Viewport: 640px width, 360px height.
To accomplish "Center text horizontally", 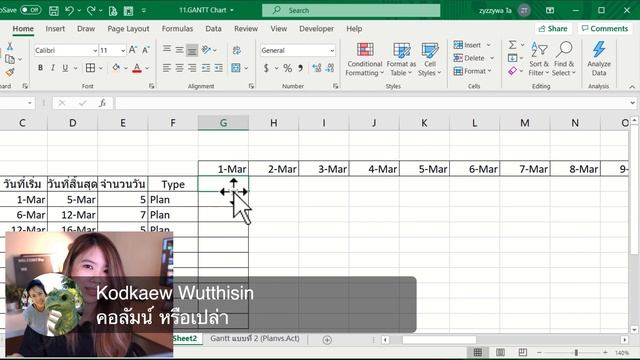I will click(179, 68).
